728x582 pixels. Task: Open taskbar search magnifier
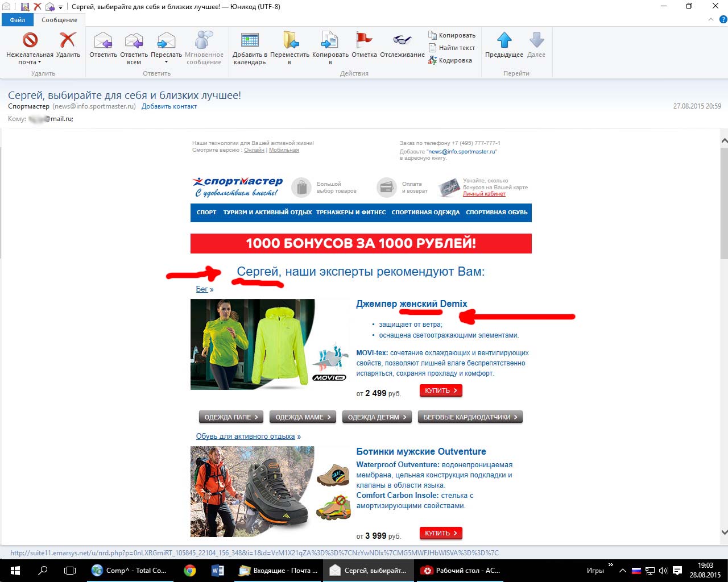pos(43,570)
